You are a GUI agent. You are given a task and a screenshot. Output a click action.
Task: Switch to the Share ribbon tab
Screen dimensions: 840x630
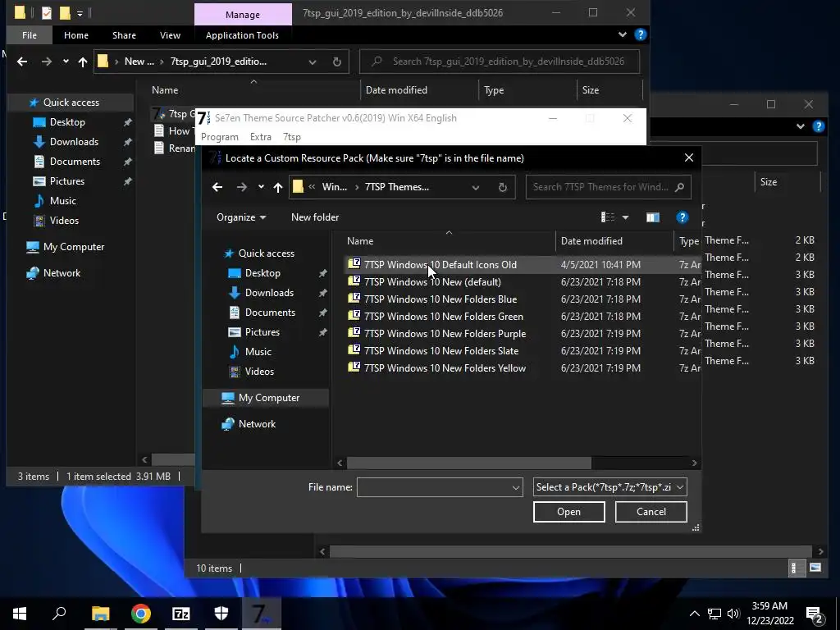point(124,34)
